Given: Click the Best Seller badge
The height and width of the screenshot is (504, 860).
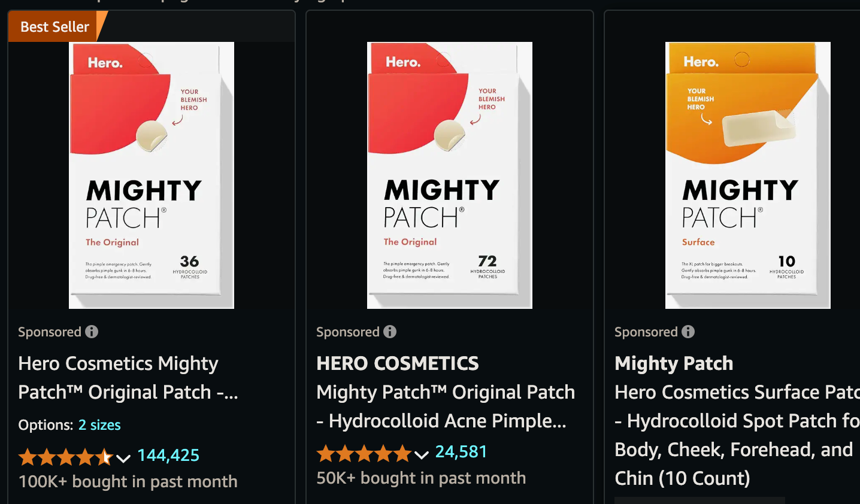Looking at the screenshot, I should click(54, 26).
